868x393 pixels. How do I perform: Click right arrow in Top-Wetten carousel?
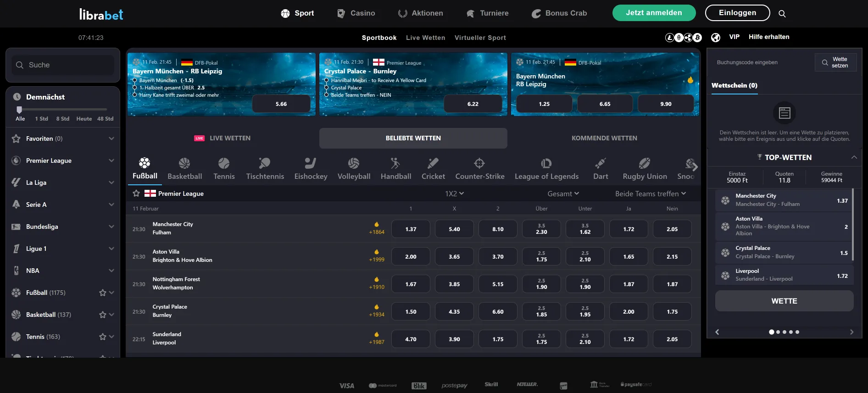point(851,332)
